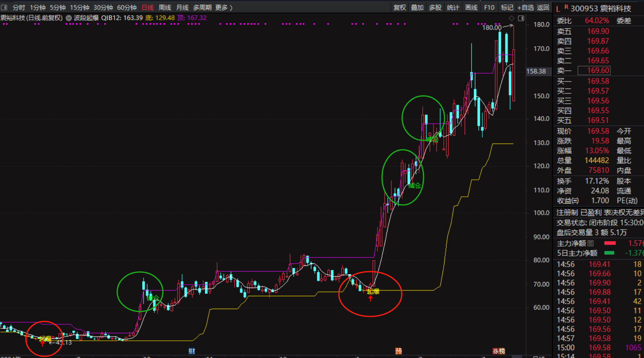
Task: Expand 更多 time period options
Action: click(x=224, y=7)
